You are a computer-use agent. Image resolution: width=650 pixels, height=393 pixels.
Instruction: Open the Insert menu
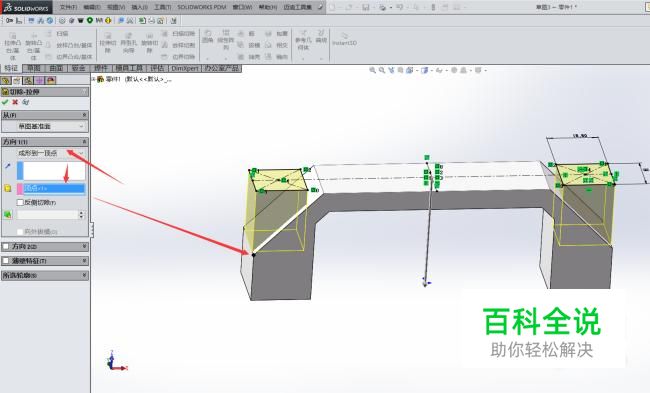click(x=140, y=7)
